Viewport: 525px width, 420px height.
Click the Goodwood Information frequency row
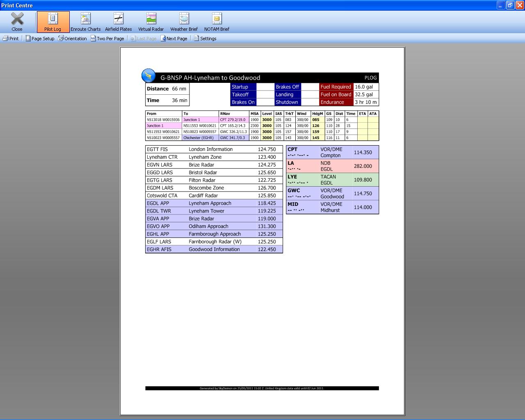(214, 249)
